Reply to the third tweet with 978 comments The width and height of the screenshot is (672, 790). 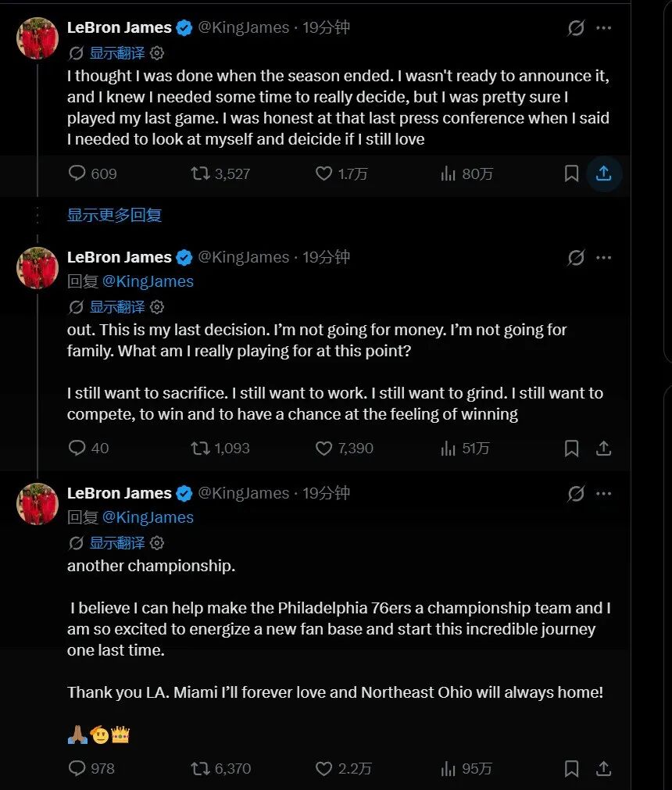coord(91,768)
